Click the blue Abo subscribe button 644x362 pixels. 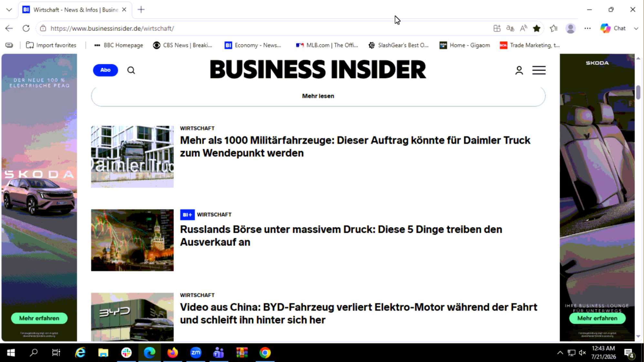106,70
